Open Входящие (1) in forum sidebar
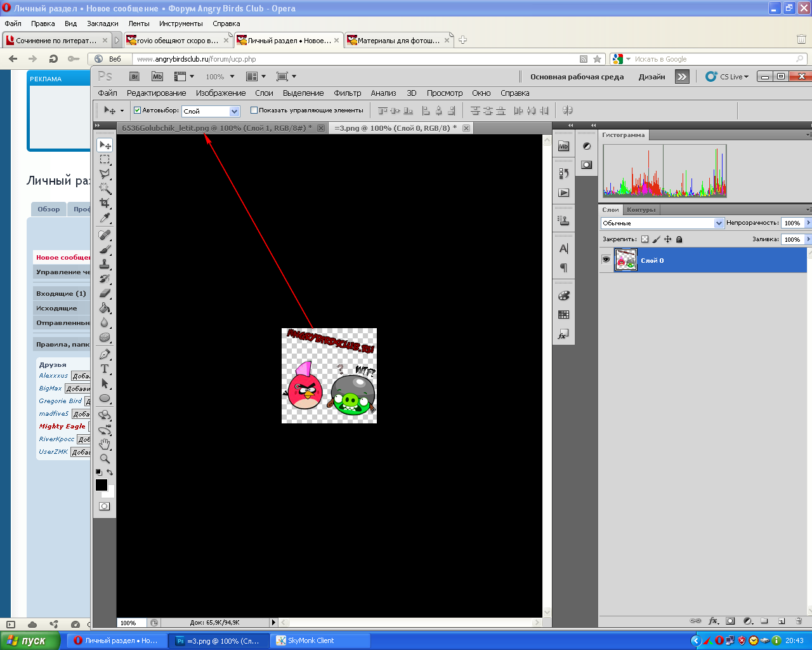The image size is (812, 650). pyautogui.click(x=62, y=293)
